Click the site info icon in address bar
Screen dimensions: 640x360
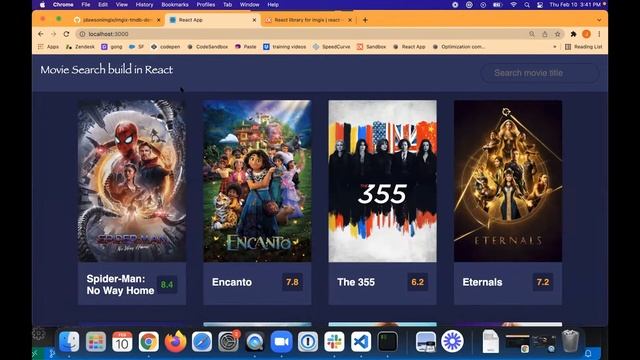(82, 34)
